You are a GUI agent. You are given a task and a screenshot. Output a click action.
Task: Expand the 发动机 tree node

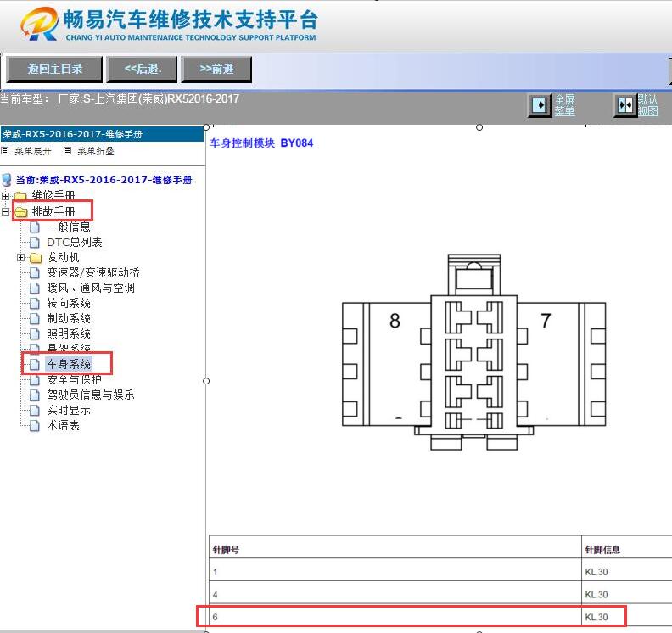[x=20, y=258]
